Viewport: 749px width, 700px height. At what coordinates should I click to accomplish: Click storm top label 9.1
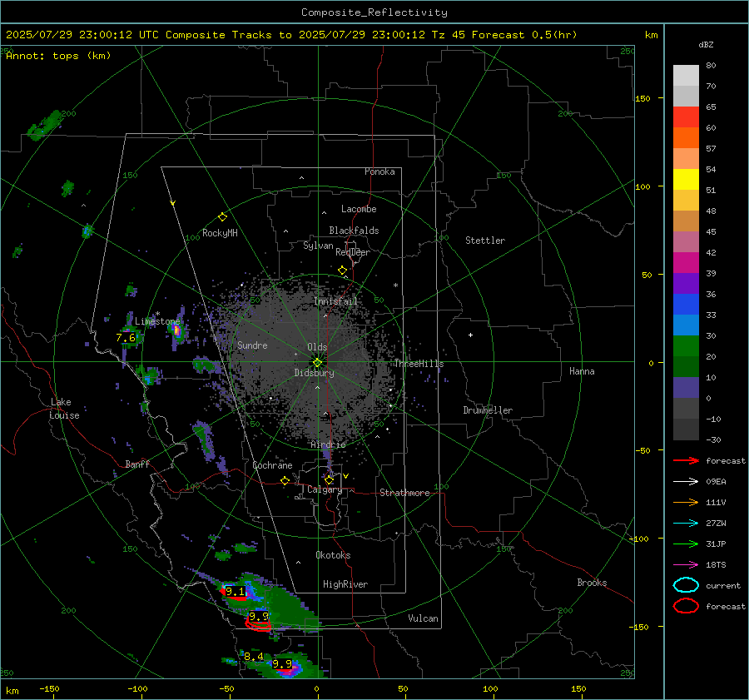235,592
